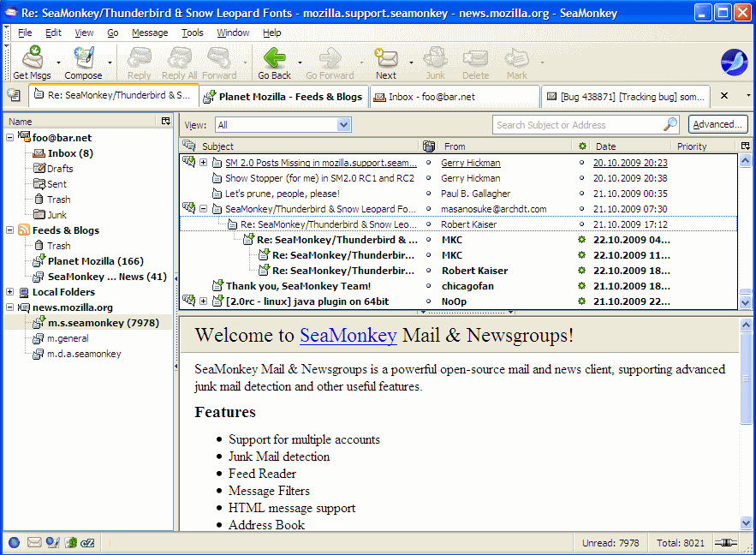Click the Get Msgs toolbar icon

coord(32,58)
